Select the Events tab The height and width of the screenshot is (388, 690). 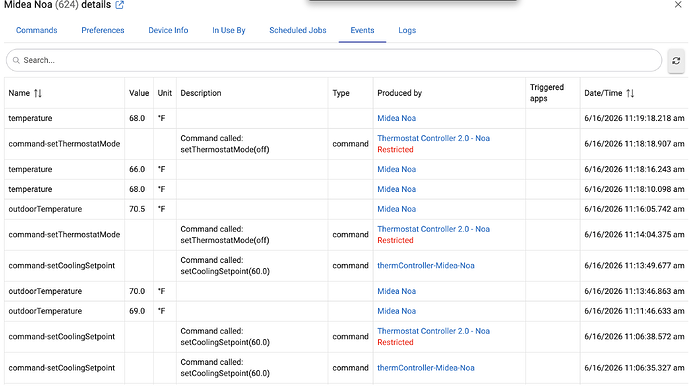pos(362,30)
